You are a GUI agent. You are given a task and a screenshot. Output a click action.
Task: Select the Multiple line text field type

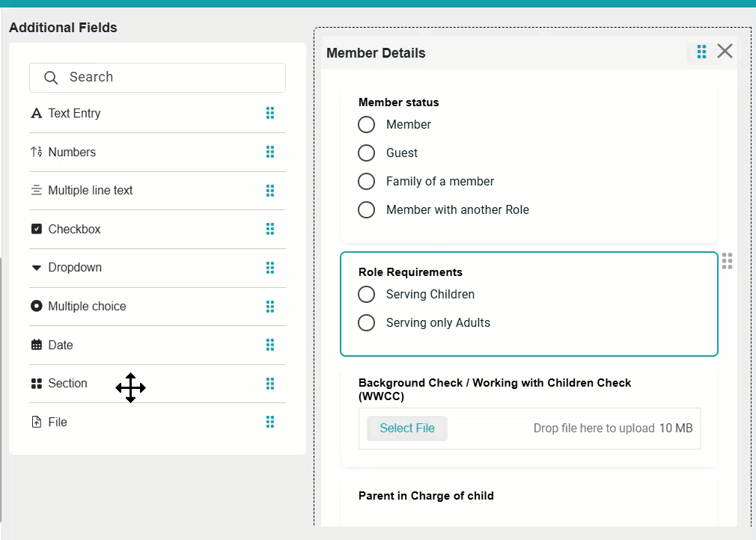pos(90,191)
